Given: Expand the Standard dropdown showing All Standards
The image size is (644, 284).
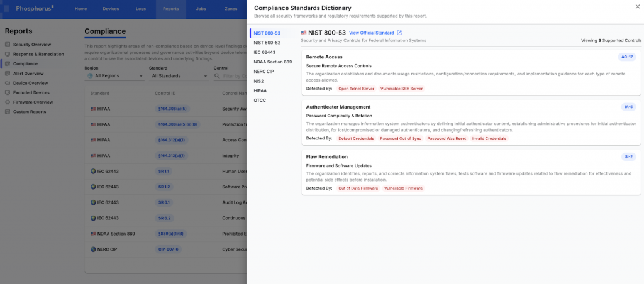Looking at the screenshot, I should 179,76.
